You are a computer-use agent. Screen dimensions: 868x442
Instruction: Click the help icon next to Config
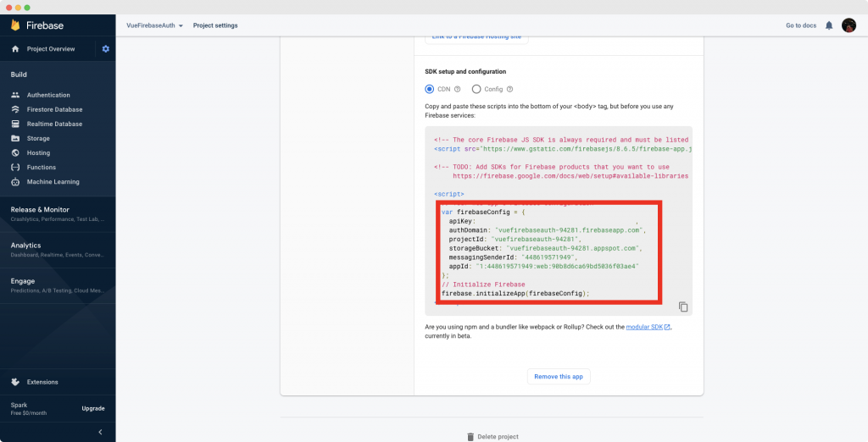(509, 89)
